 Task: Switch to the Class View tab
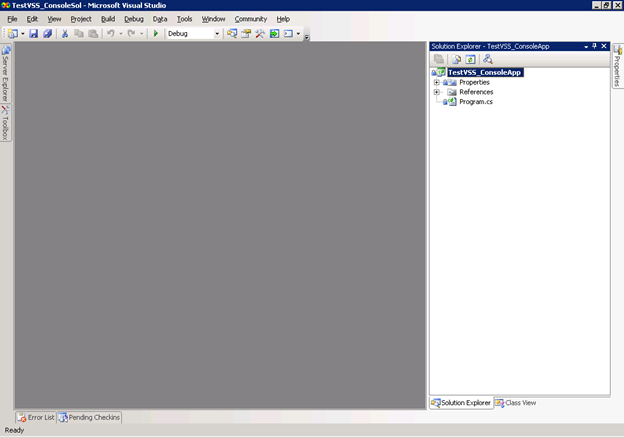[515, 403]
